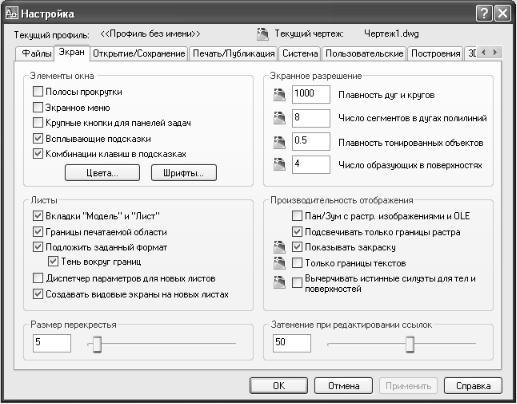The height and width of the screenshot is (404, 517).
Task: Open help via Справка button
Action: point(473,386)
